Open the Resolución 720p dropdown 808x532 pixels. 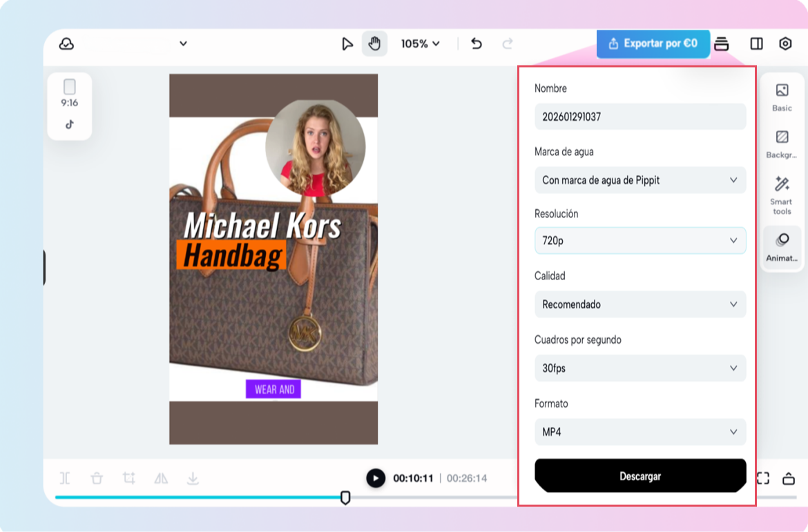[x=640, y=241]
